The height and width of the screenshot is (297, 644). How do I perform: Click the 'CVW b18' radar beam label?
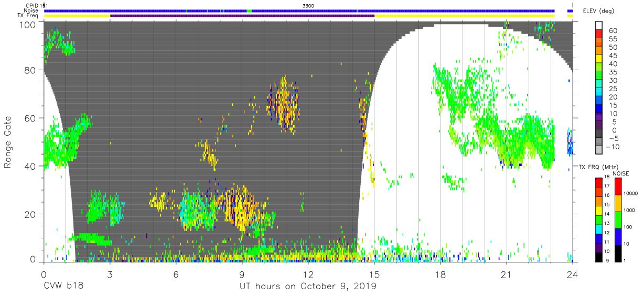point(63,287)
